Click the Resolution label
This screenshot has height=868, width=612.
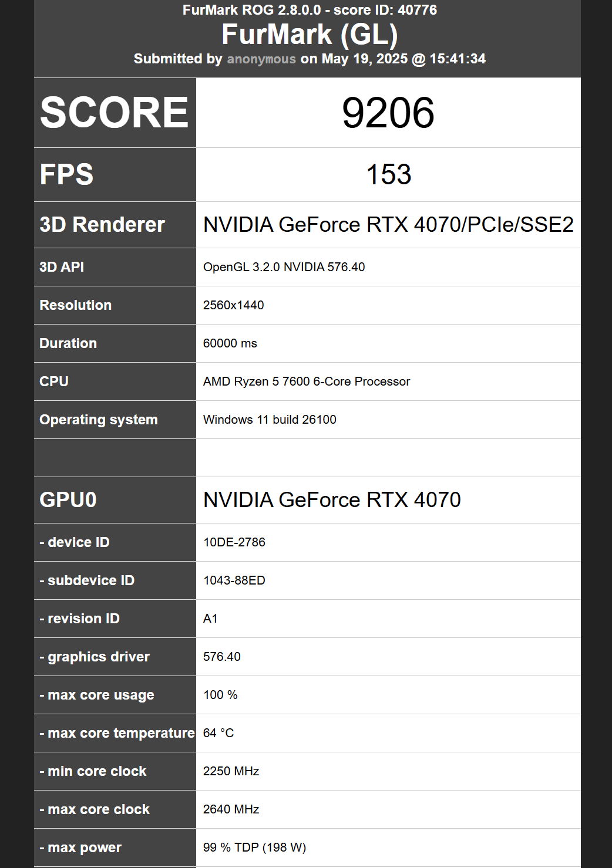tap(75, 305)
